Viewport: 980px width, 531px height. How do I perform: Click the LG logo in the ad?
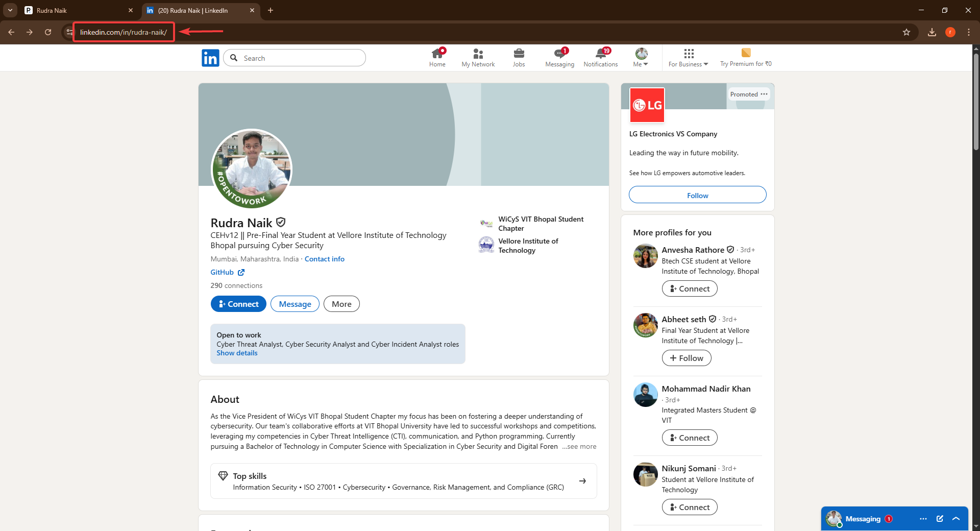(x=647, y=105)
